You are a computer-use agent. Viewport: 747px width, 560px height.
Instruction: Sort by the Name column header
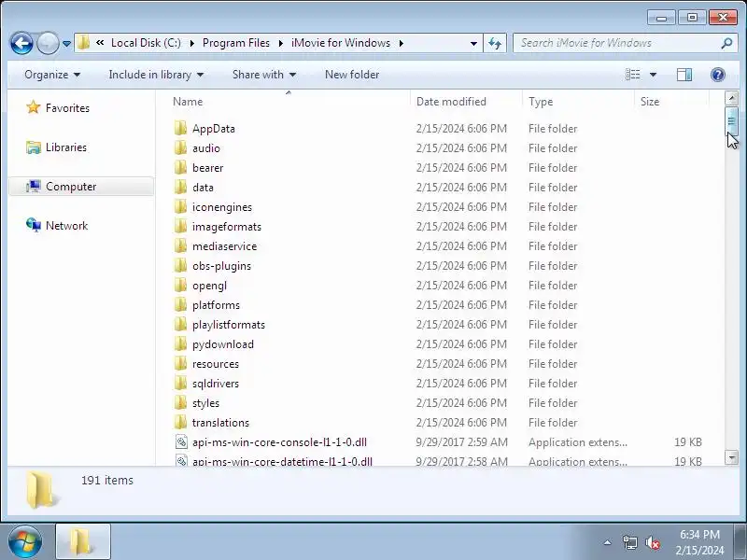188,102
